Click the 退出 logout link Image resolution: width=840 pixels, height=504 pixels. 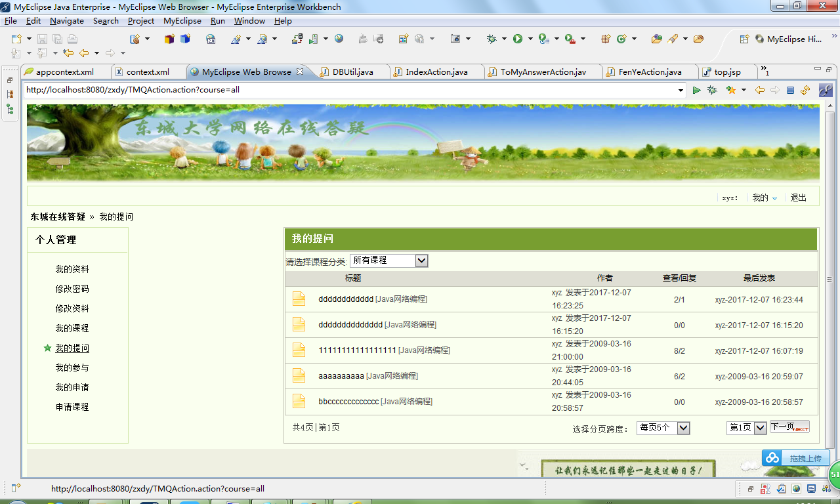[x=798, y=198]
